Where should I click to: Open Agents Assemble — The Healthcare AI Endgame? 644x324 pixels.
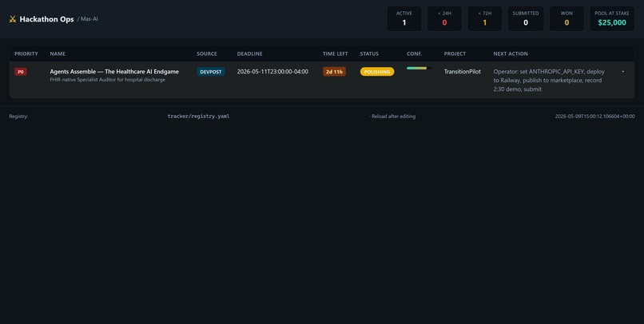pyautogui.click(x=114, y=71)
